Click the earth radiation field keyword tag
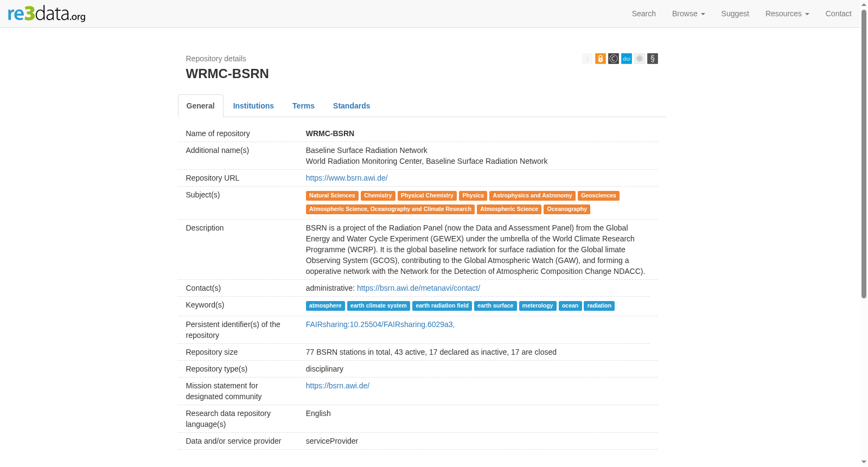This screenshot has width=868, height=467. (442, 306)
